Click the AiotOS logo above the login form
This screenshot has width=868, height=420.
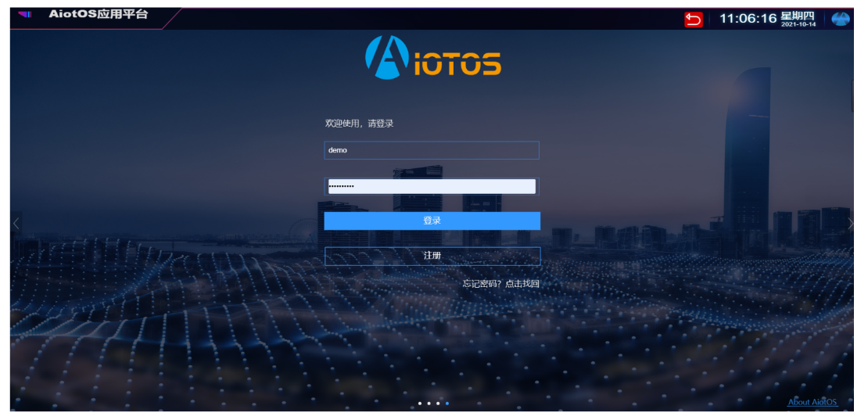(x=432, y=58)
